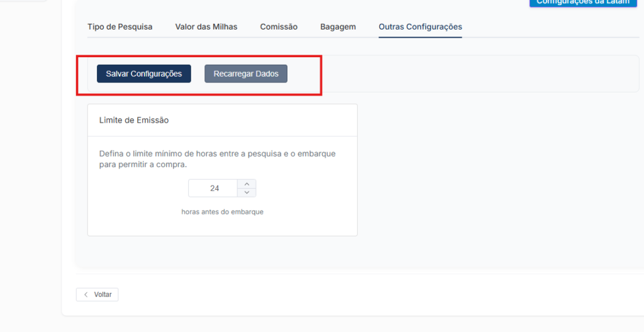Increase emission limit hours with up arrow
Viewport: 644px width, 332px height.
(247, 184)
